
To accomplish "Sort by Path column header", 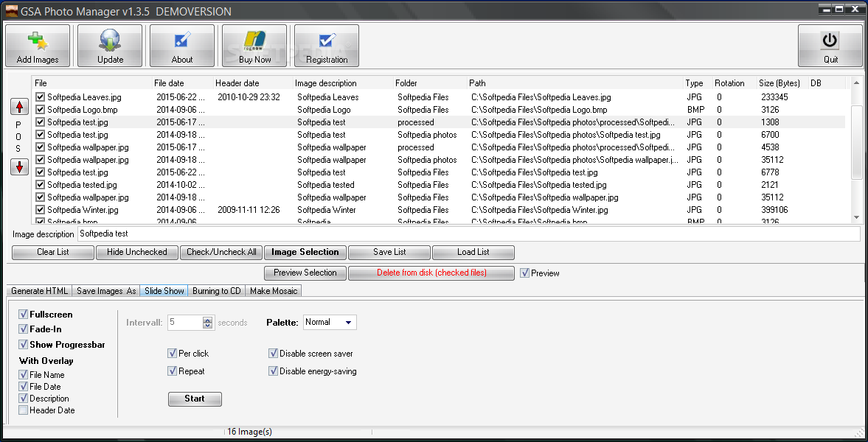I will pyautogui.click(x=575, y=83).
